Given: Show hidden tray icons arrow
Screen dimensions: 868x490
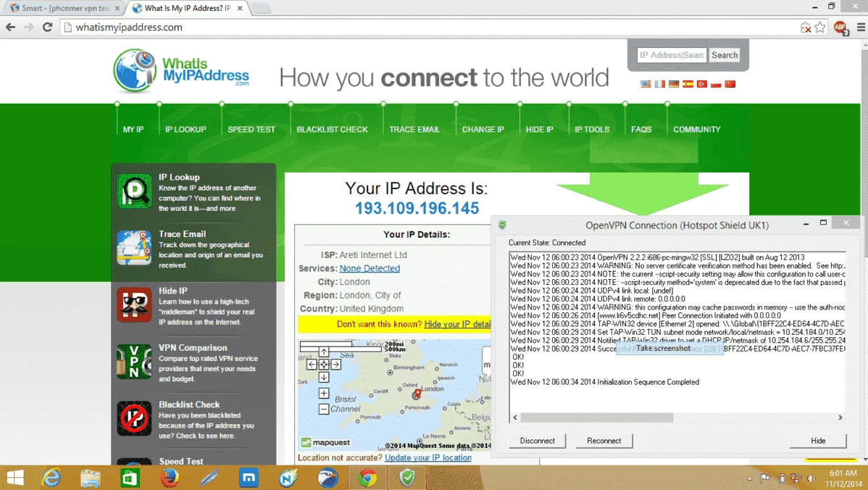Looking at the screenshot, I should click(749, 478).
